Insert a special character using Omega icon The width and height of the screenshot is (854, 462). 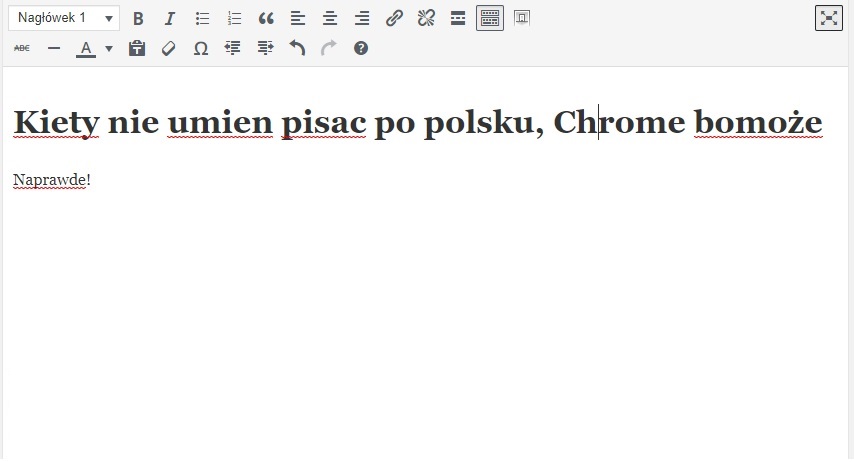tap(200, 48)
